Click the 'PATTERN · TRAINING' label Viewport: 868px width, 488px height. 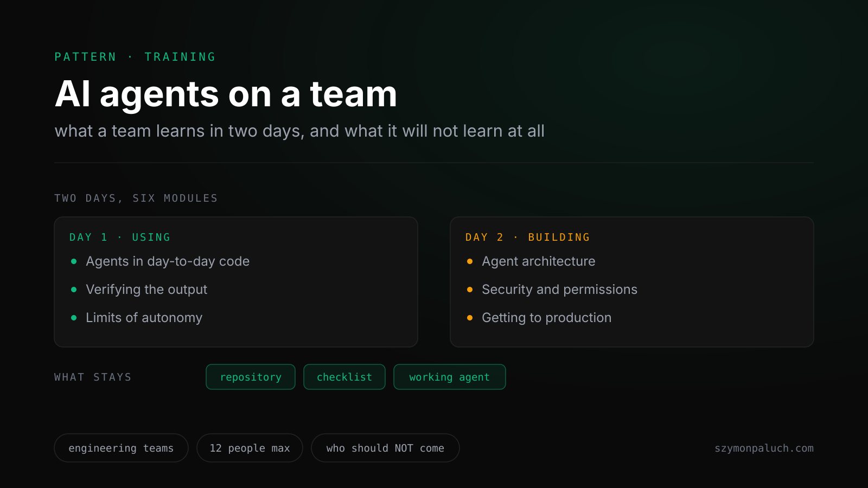click(135, 57)
